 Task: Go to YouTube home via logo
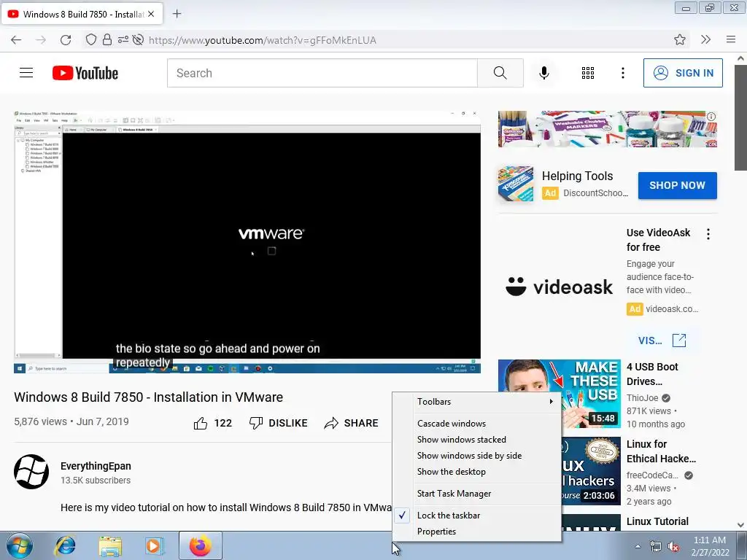pos(85,73)
